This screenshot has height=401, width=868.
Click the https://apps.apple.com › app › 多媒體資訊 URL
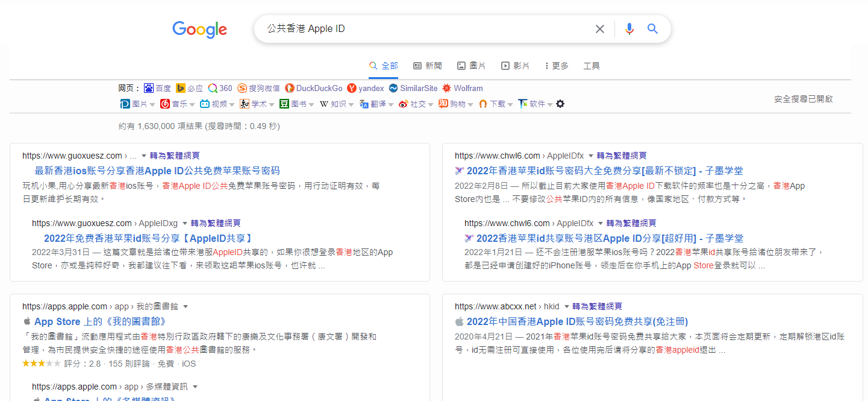110,387
